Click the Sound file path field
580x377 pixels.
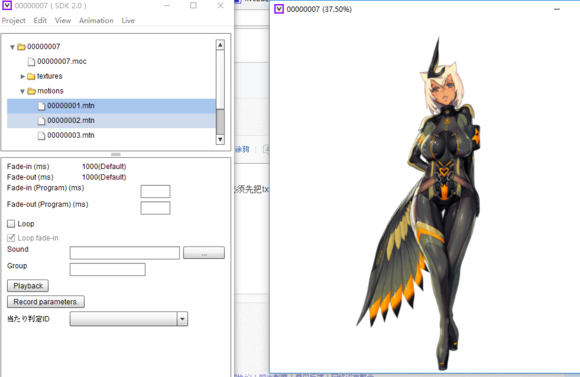125,253
